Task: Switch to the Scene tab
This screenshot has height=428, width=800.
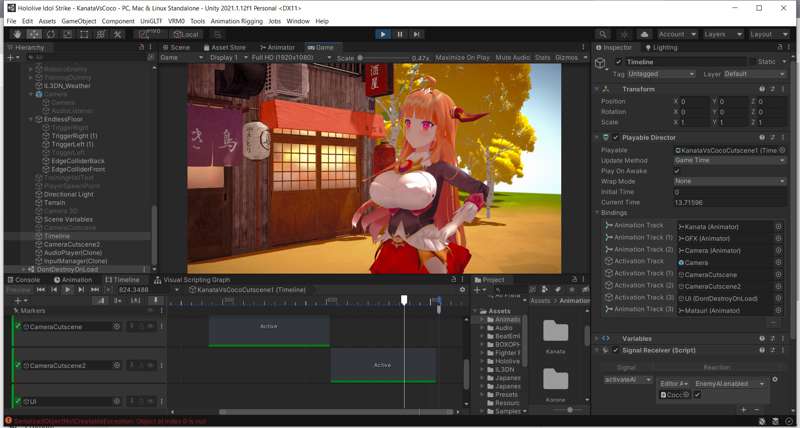Action: point(177,47)
